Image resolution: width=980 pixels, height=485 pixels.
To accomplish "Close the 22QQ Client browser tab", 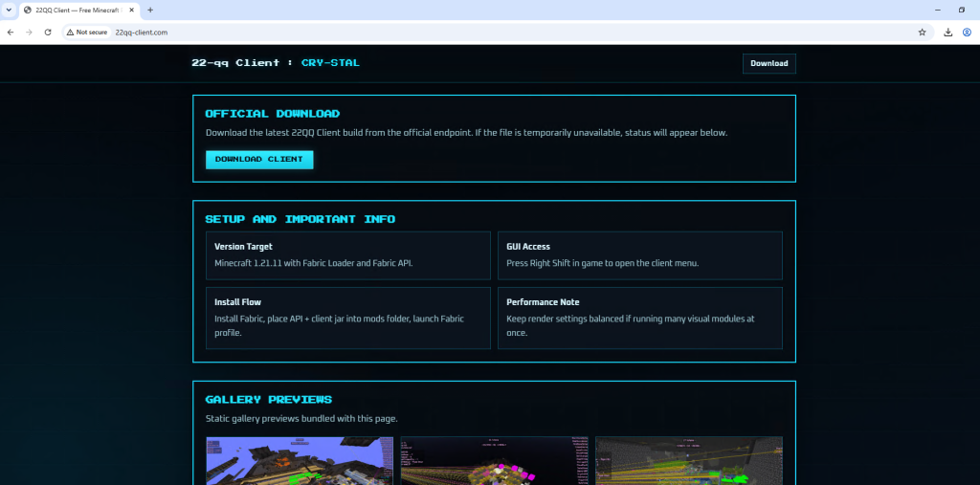I will pos(132,10).
